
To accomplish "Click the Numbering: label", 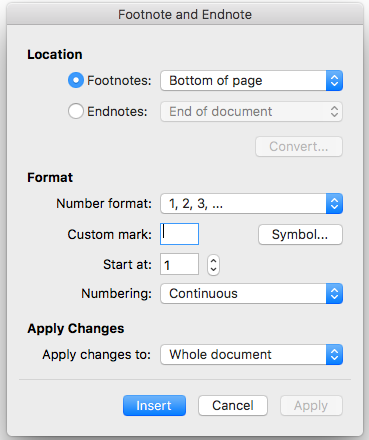I will click(116, 294).
